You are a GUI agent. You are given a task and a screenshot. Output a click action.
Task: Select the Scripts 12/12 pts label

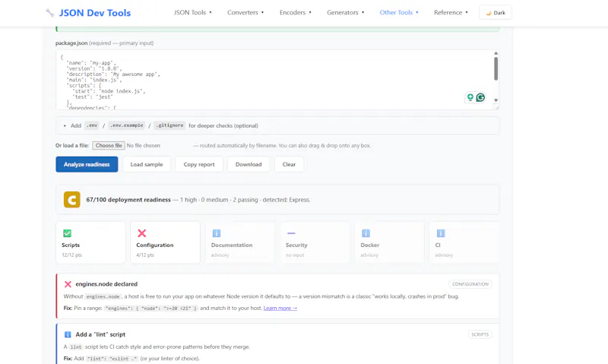[x=71, y=255]
